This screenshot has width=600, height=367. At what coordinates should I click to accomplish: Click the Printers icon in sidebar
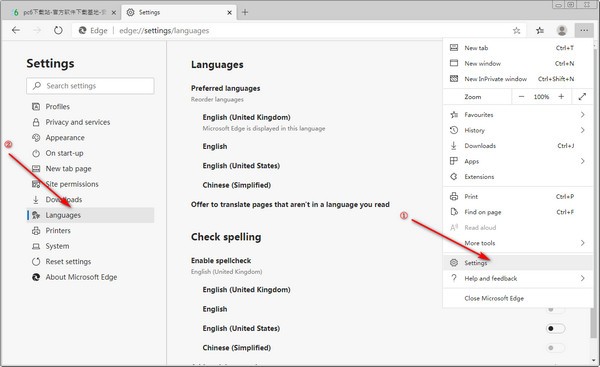click(36, 230)
